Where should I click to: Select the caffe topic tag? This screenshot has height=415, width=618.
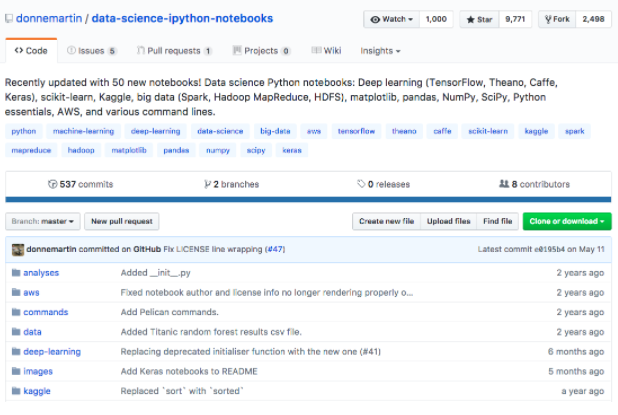442,131
